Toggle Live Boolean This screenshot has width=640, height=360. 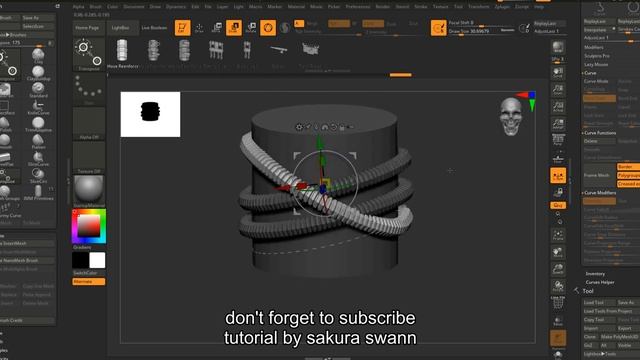[154, 28]
